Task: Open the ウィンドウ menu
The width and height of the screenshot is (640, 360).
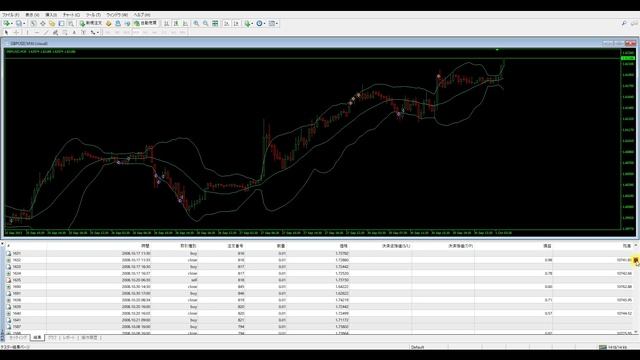Action: [x=117, y=15]
